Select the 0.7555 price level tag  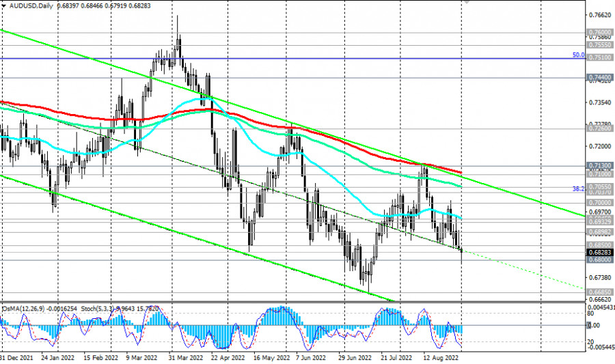599,45
